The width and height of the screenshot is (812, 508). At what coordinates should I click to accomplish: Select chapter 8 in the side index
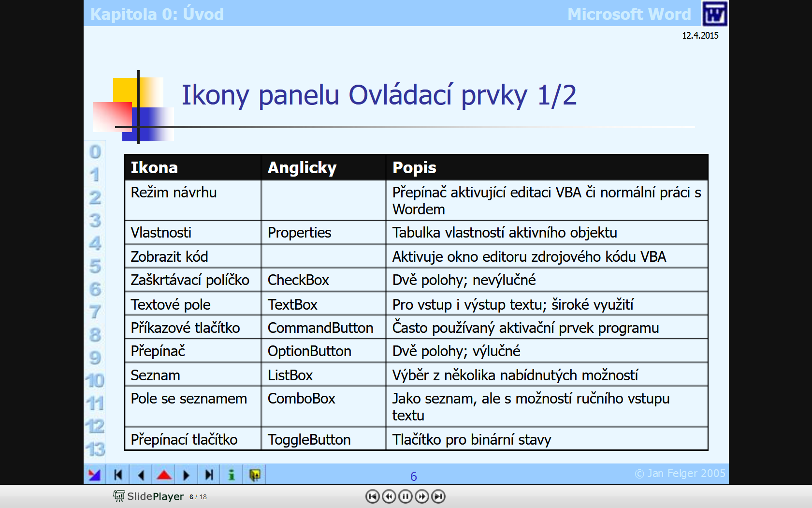tap(95, 335)
